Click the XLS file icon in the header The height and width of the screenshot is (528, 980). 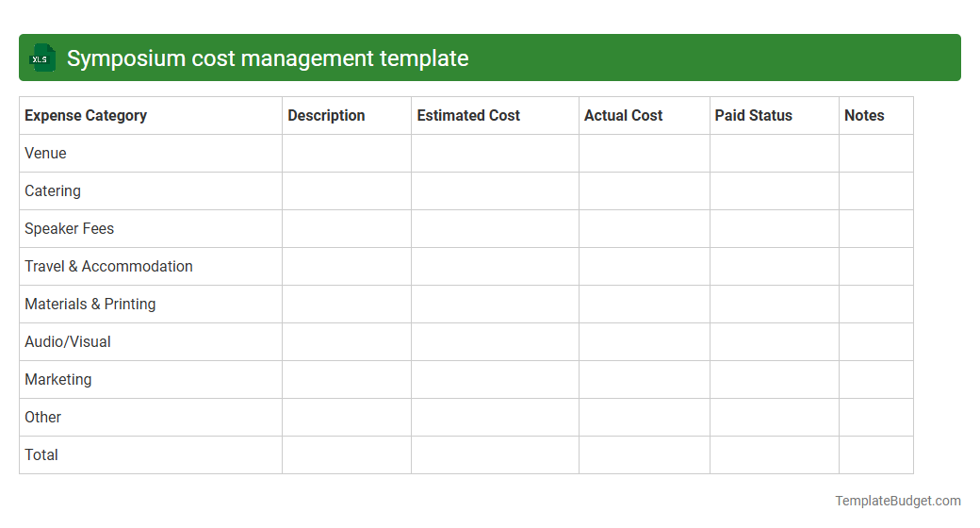pyautogui.click(x=41, y=58)
